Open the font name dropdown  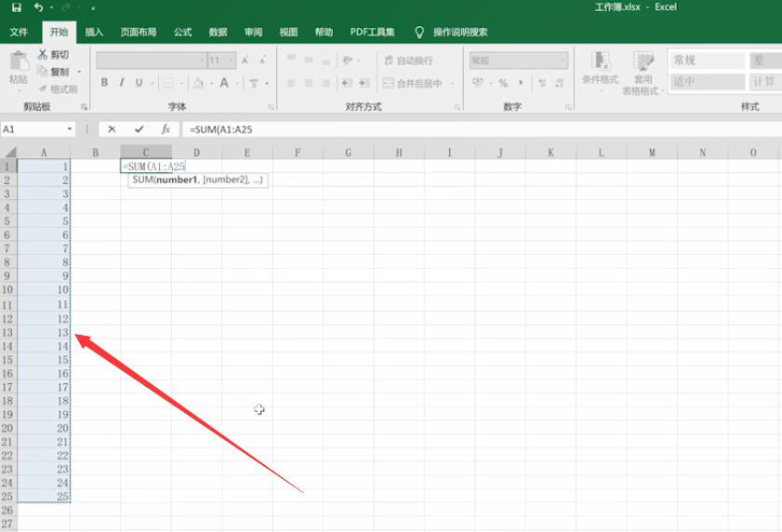click(x=202, y=60)
